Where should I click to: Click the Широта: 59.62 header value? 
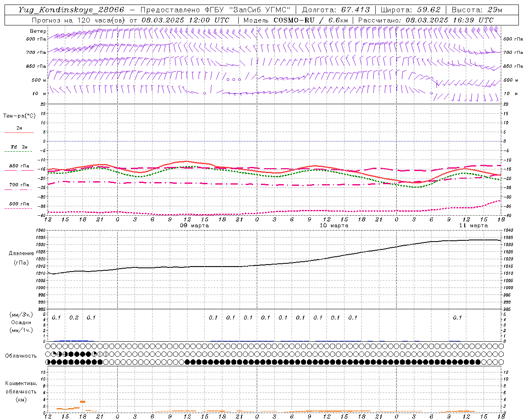click(x=411, y=10)
